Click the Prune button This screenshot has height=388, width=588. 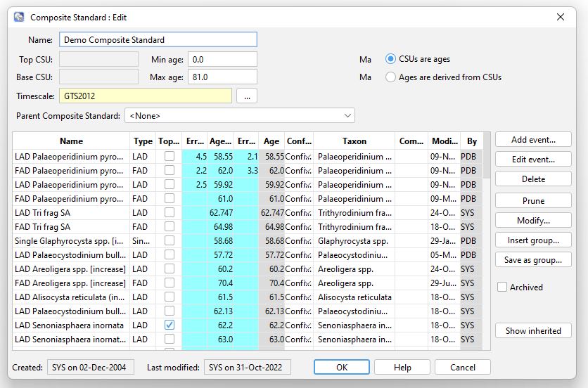533,200
